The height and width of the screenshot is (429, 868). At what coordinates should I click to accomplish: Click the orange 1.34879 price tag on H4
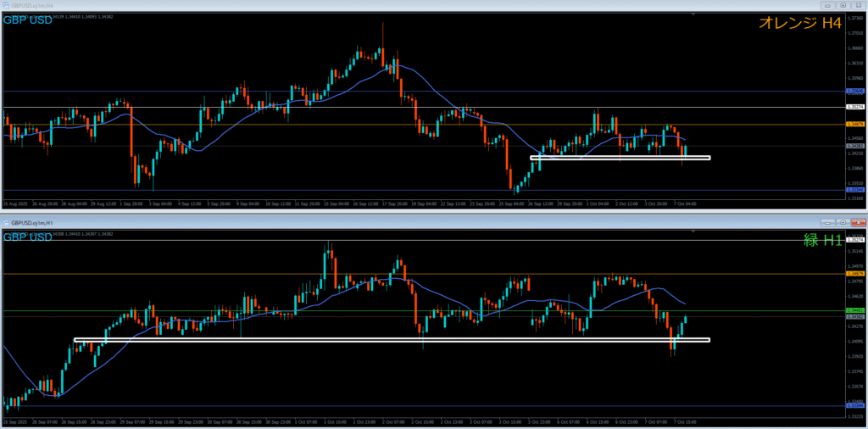pos(855,125)
